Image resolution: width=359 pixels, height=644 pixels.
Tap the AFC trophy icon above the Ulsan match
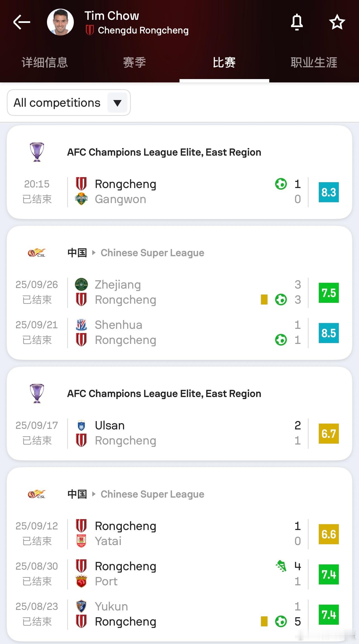[37, 393]
